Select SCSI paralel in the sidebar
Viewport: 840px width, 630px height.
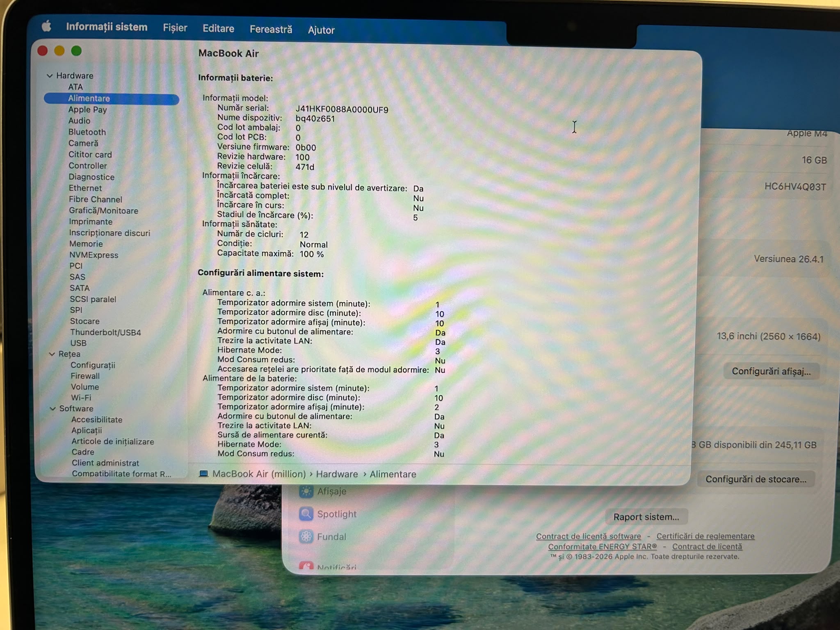(x=93, y=299)
